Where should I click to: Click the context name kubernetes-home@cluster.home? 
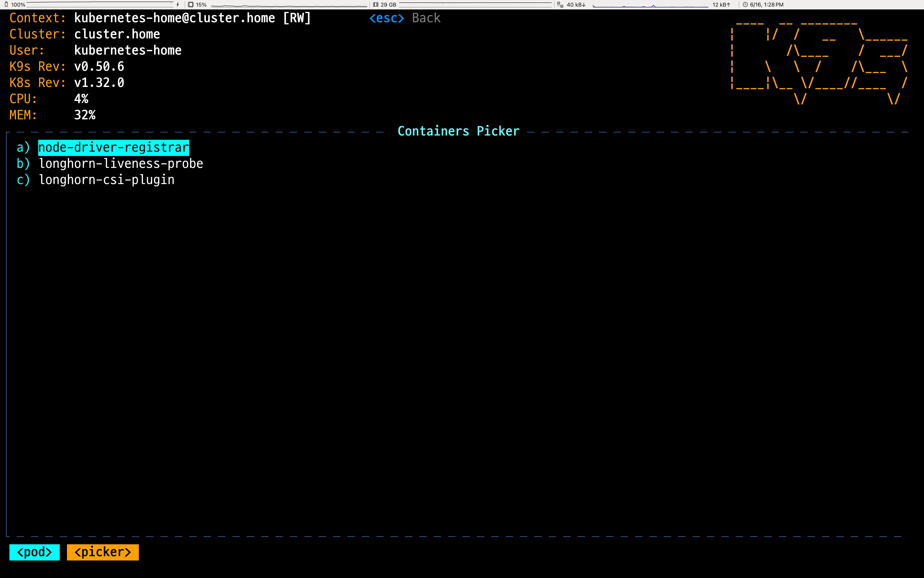coord(174,18)
